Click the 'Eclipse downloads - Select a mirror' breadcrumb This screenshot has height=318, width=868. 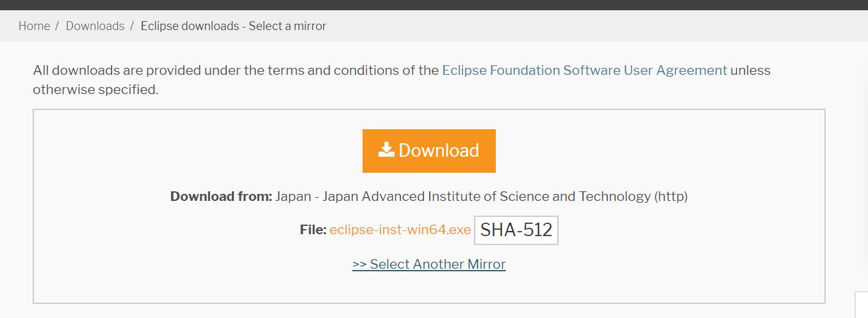(x=233, y=26)
